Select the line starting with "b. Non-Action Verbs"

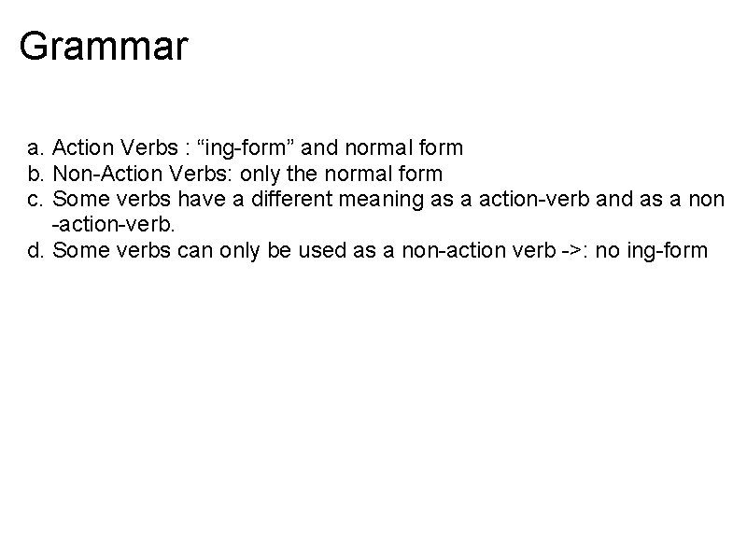click(234, 174)
